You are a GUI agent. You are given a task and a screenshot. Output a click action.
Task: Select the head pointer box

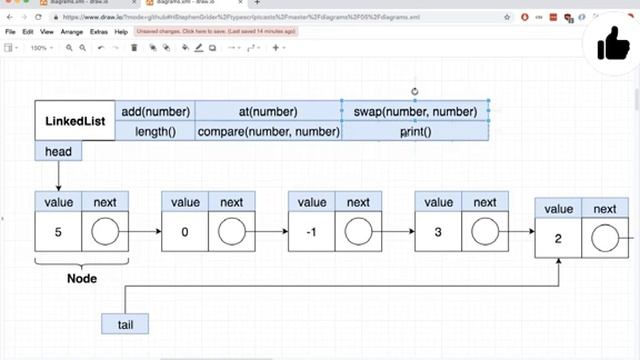click(58, 151)
